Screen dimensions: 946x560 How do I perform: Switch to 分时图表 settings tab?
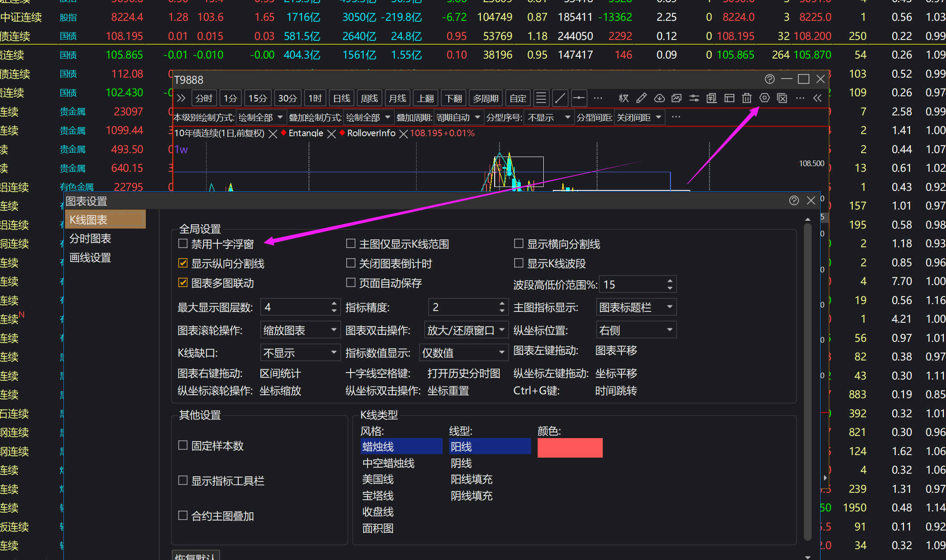90,239
